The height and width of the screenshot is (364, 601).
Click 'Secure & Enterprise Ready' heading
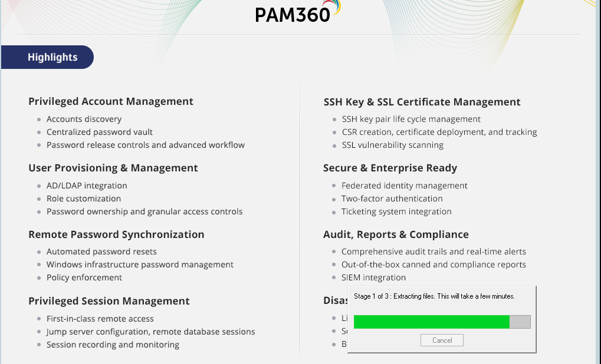point(390,168)
